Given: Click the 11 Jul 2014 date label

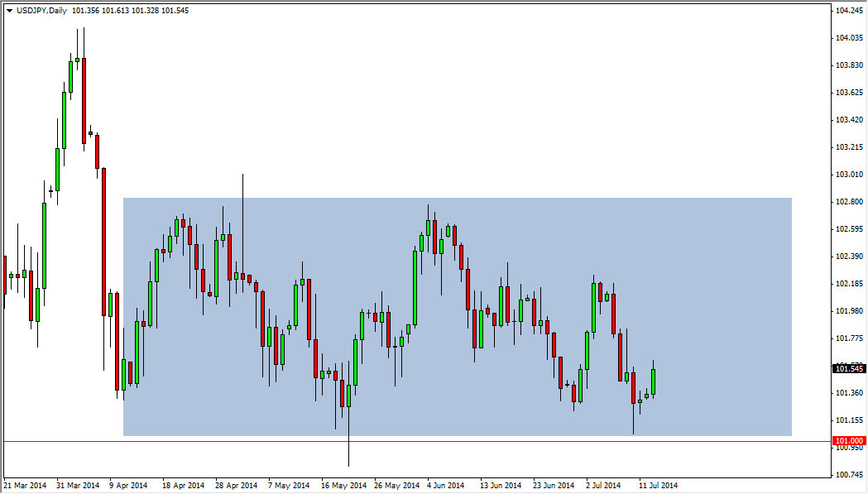Looking at the screenshot, I should (x=658, y=485).
